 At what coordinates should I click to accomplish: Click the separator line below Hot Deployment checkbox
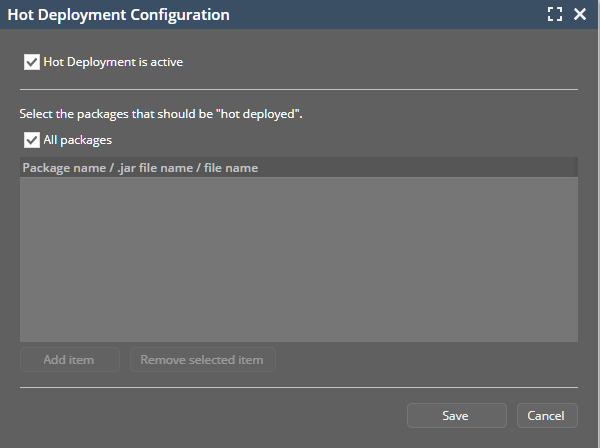pyautogui.click(x=298, y=90)
